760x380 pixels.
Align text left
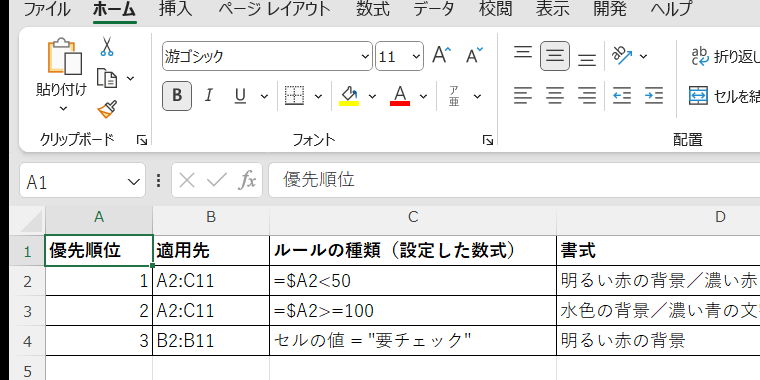[x=522, y=95]
